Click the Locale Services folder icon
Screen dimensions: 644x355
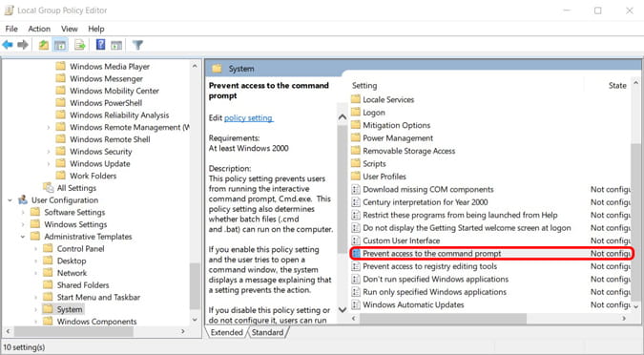pos(356,99)
